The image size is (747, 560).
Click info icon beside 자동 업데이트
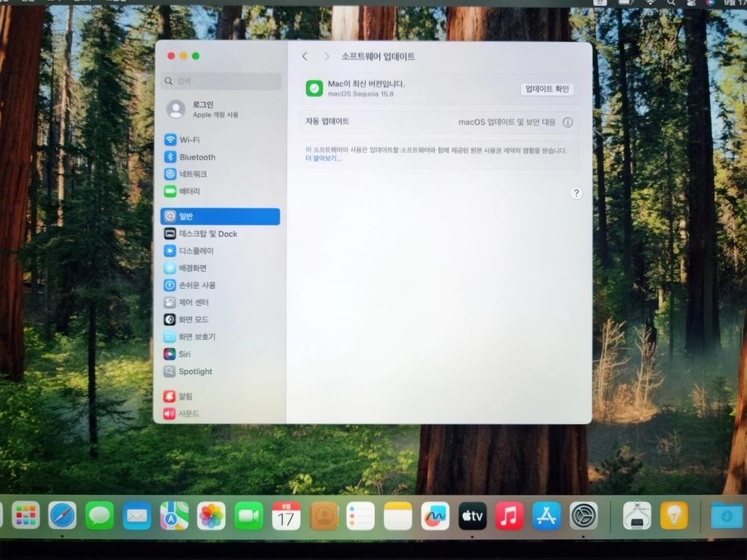click(x=568, y=122)
